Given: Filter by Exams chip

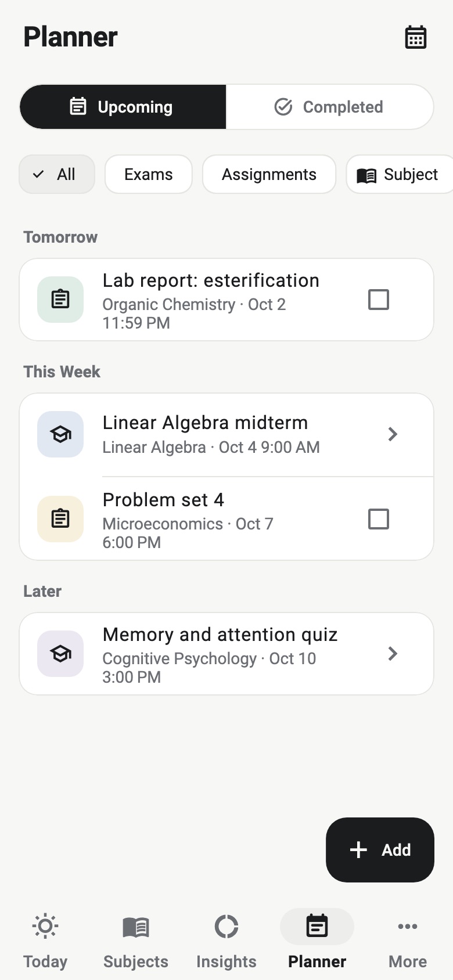Looking at the screenshot, I should pyautogui.click(x=149, y=174).
